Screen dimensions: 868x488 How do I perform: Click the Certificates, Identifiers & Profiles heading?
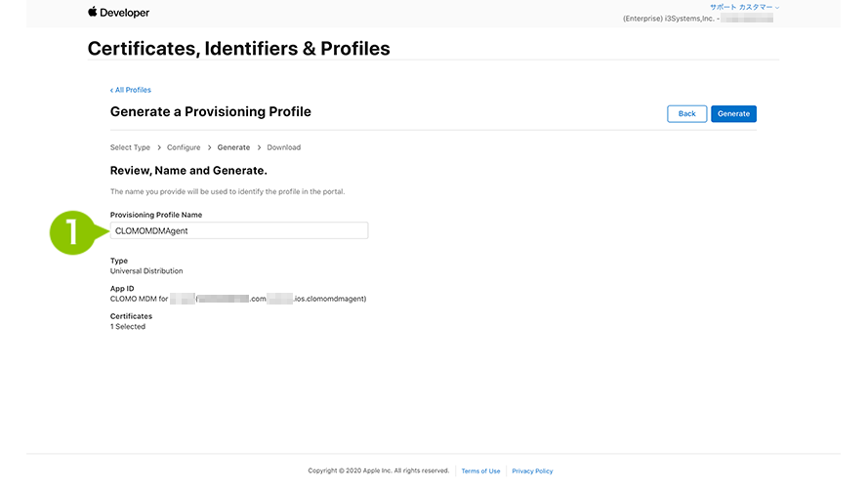238,49
